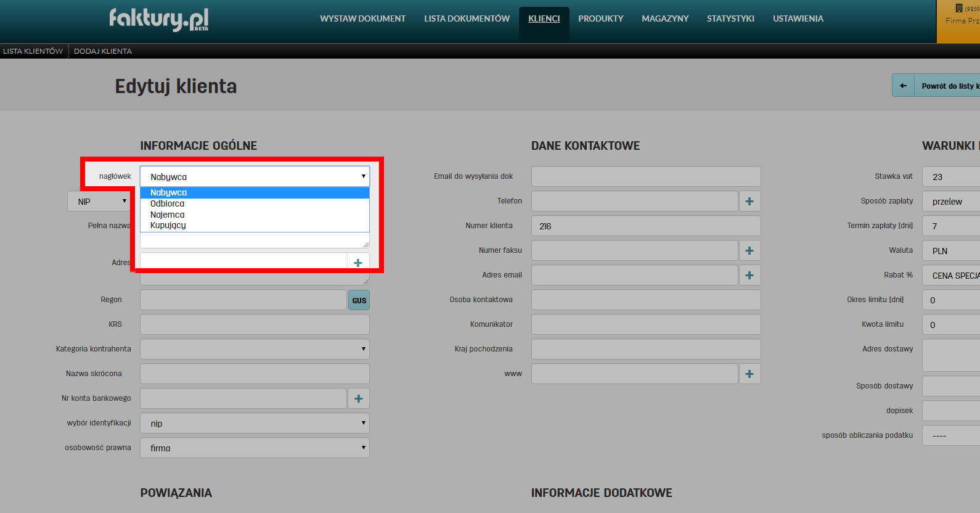The width and height of the screenshot is (980, 513).
Task: Open the Kategoria kontrahenta dropdown
Action: coord(255,349)
